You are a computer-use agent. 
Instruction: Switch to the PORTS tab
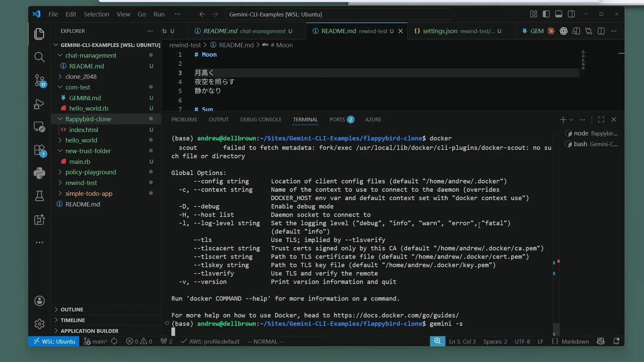tap(341, 119)
